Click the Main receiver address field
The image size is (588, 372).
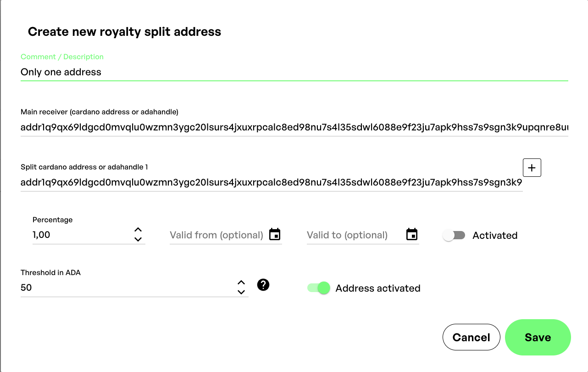click(294, 128)
